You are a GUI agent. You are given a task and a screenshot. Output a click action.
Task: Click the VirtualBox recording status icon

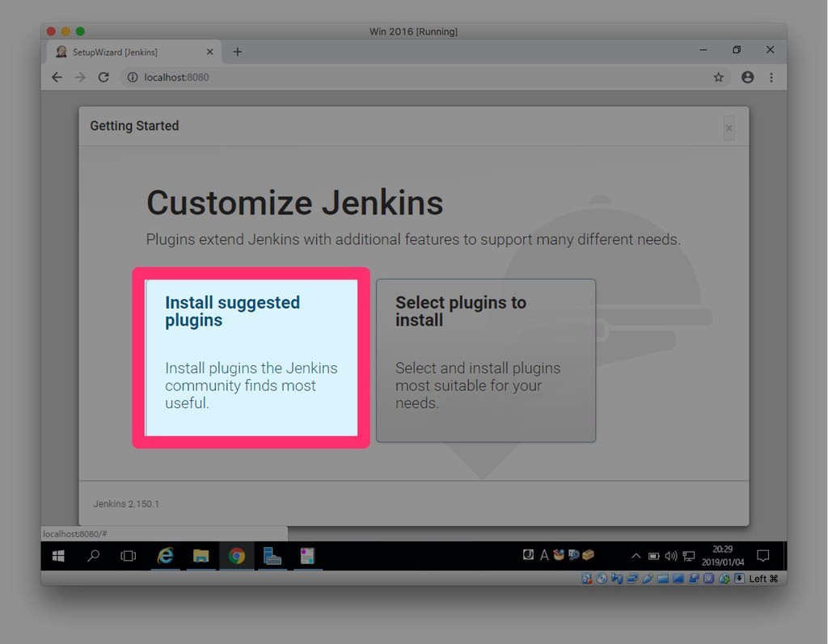693,579
